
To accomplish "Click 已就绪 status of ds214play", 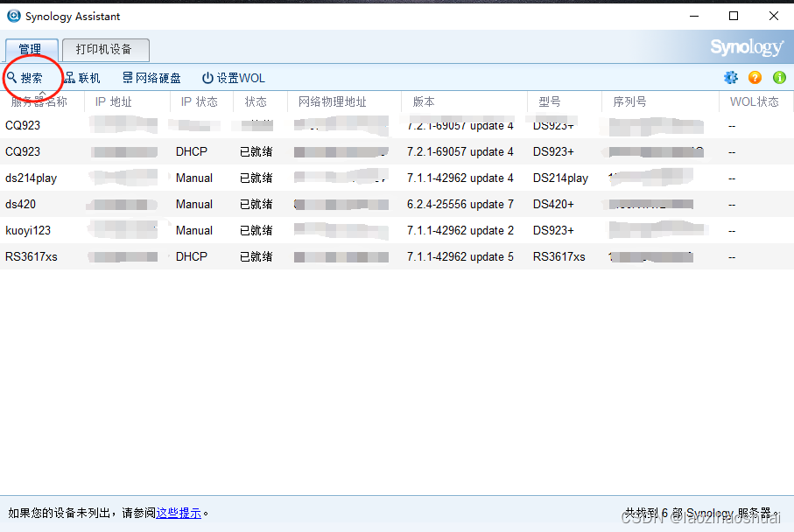I will point(256,178).
